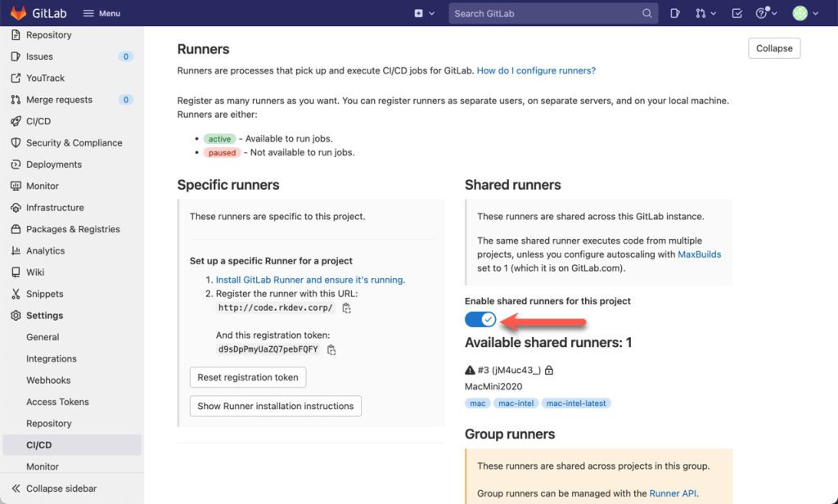
Task: Click the Issues count badge in sidebar
Action: (125, 56)
